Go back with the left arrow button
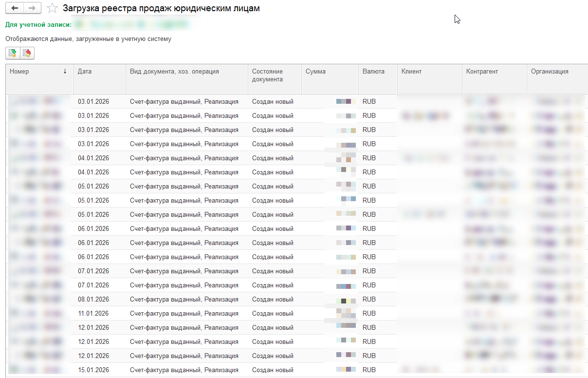This screenshot has width=588, height=378. coord(15,8)
